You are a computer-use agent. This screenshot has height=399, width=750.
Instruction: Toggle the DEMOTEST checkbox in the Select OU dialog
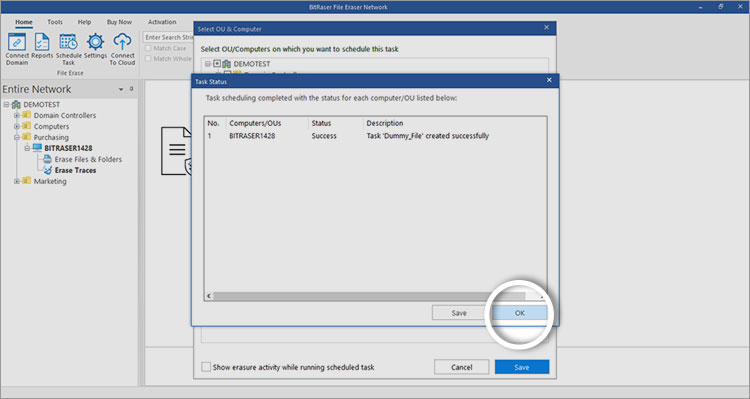pyautogui.click(x=217, y=64)
